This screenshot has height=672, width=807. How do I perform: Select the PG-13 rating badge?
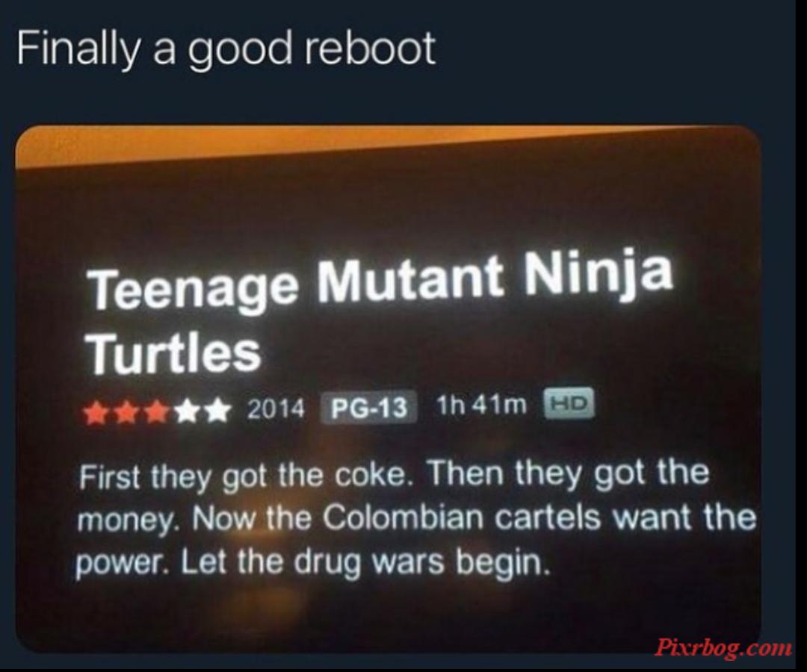pos(368,408)
